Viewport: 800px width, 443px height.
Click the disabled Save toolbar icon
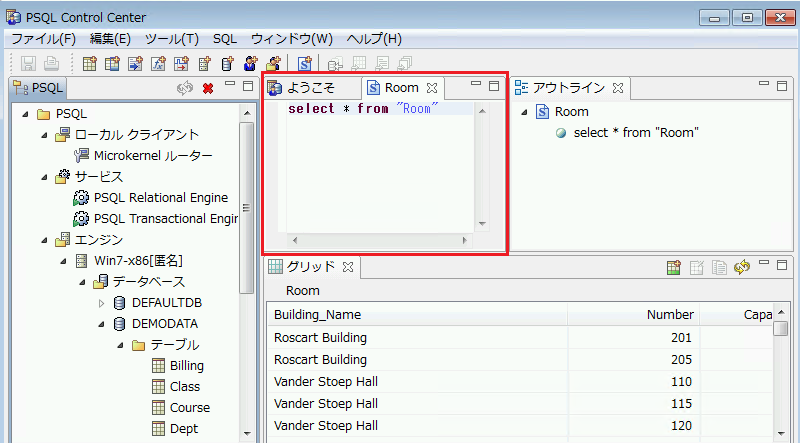click(x=29, y=64)
